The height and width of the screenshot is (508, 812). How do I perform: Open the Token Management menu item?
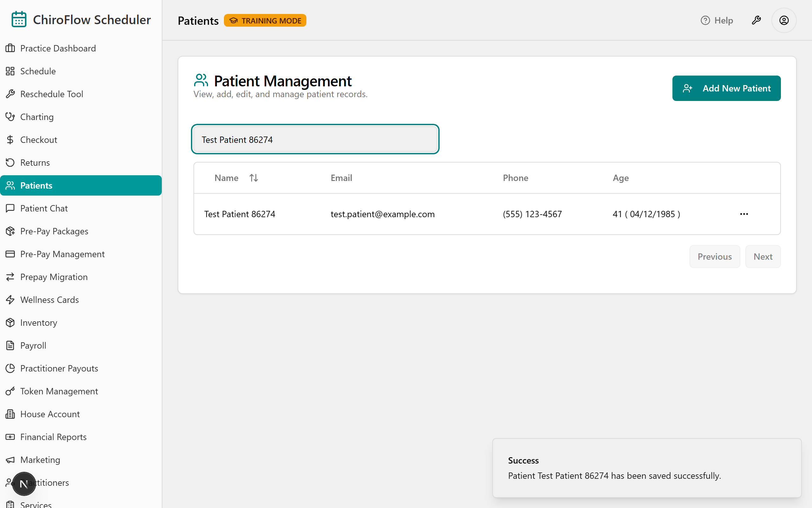[x=81, y=391]
